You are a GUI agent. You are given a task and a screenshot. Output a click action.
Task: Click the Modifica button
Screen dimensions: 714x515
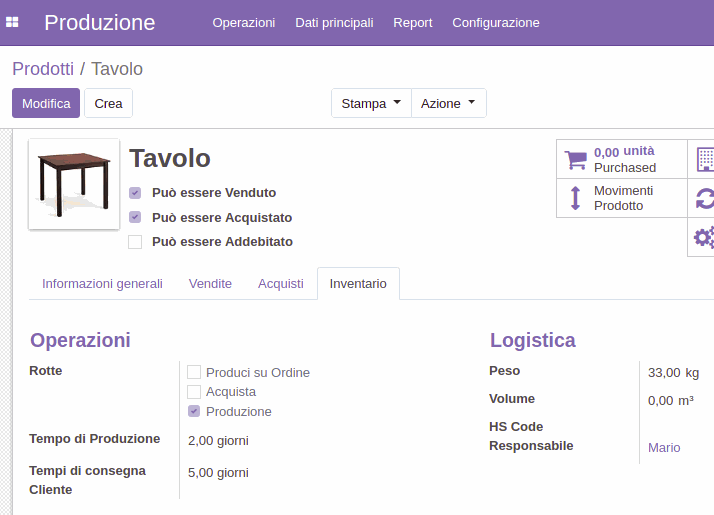click(x=46, y=103)
